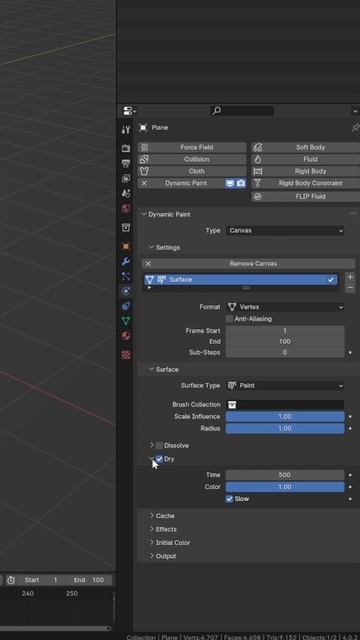Open the Output properties tab
360x640 pixels.
(x=126, y=164)
